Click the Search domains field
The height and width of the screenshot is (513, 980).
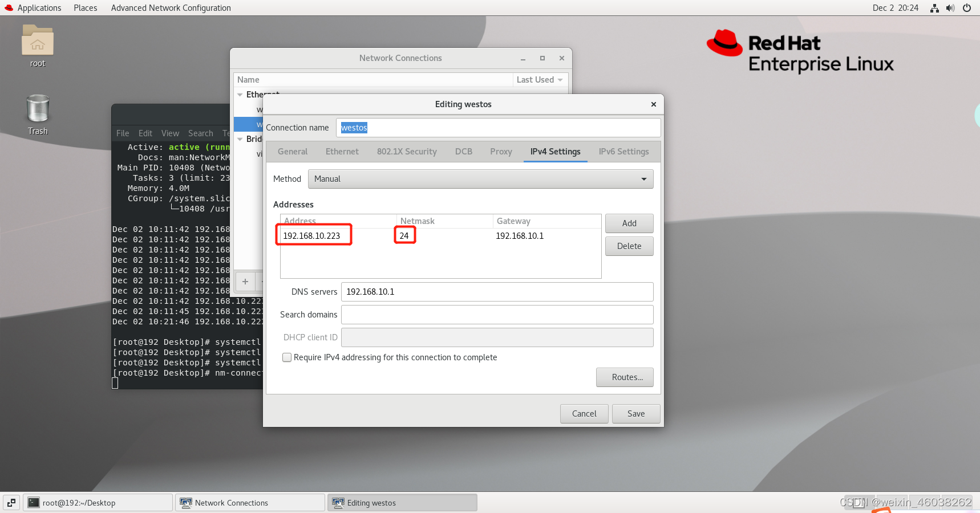pos(497,315)
